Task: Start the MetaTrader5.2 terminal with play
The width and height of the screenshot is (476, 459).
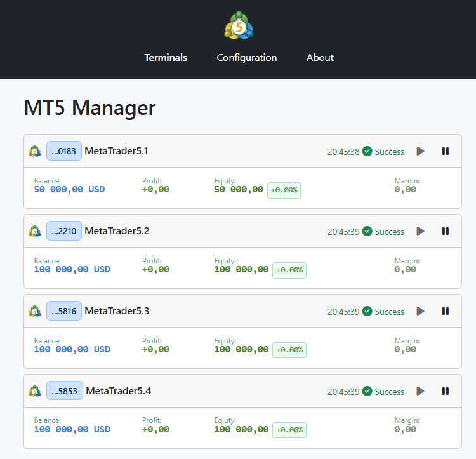Action: [420, 231]
